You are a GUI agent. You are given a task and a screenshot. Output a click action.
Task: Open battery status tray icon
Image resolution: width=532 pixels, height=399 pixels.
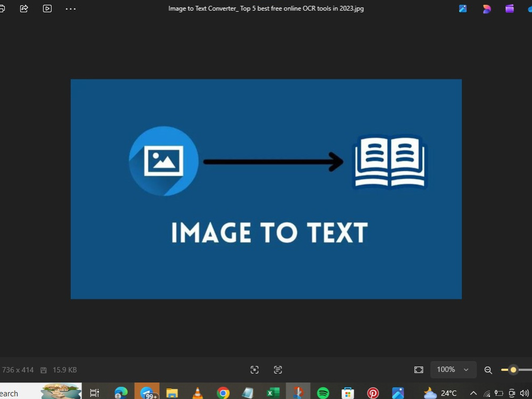(x=499, y=393)
